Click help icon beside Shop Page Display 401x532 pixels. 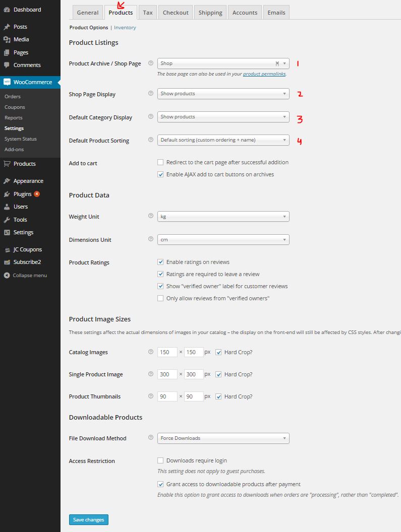(x=151, y=94)
